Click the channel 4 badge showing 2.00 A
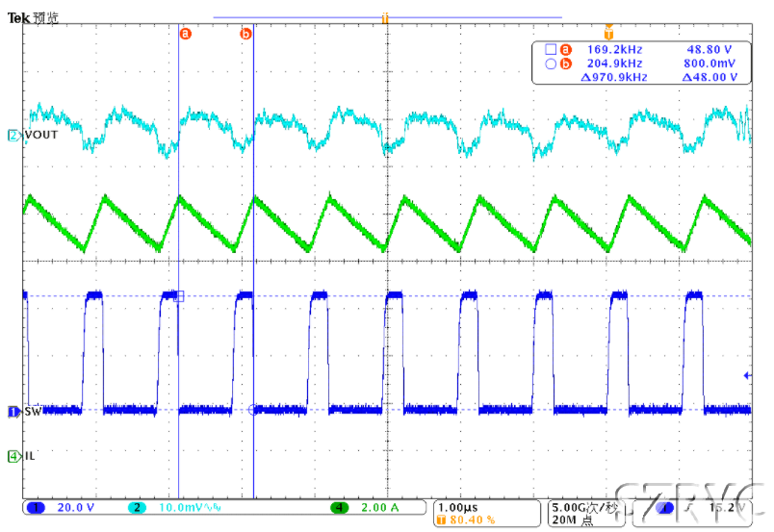The width and height of the screenshot is (774, 532). (339, 507)
